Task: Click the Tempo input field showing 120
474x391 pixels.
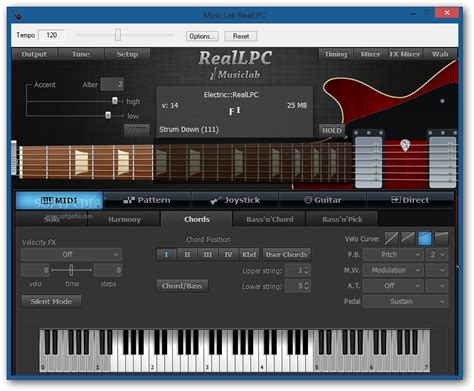Action: click(x=51, y=35)
